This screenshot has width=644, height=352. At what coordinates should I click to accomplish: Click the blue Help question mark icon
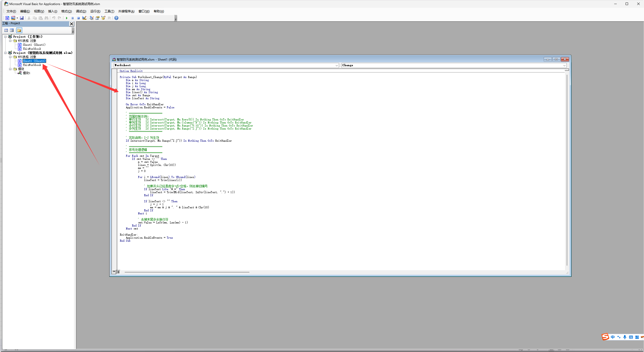[x=116, y=18]
